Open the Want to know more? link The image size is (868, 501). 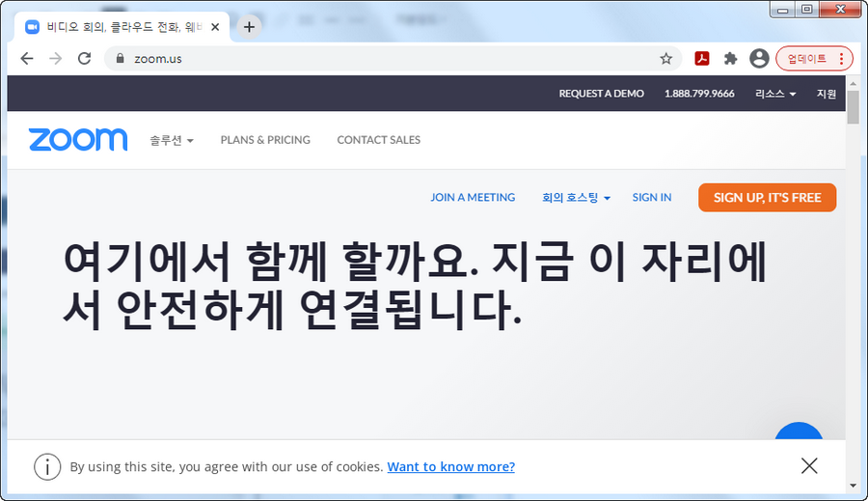click(x=451, y=466)
